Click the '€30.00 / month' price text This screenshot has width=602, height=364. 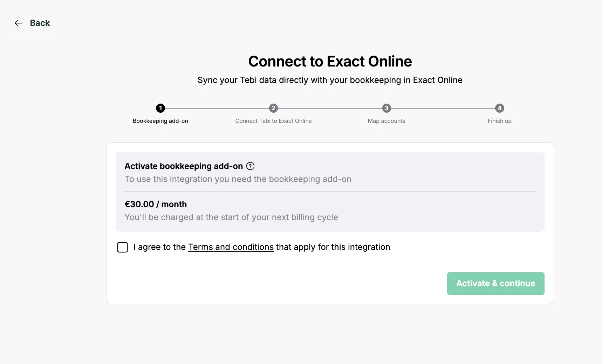click(x=156, y=204)
